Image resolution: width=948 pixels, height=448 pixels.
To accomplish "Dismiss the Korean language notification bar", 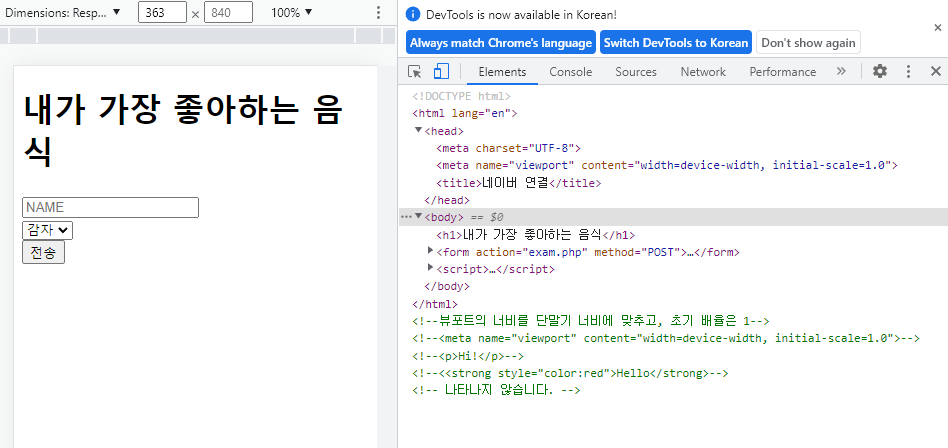I will pos(938,27).
